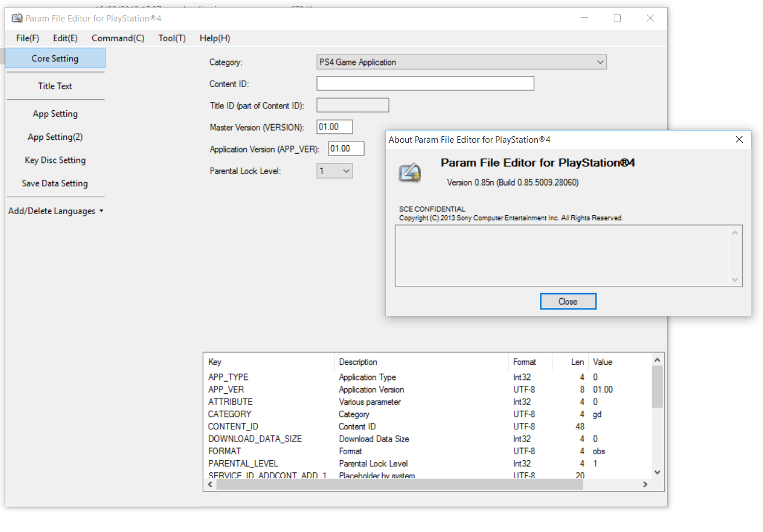Click the Master Version field
The image size is (763, 532).
coord(334,127)
